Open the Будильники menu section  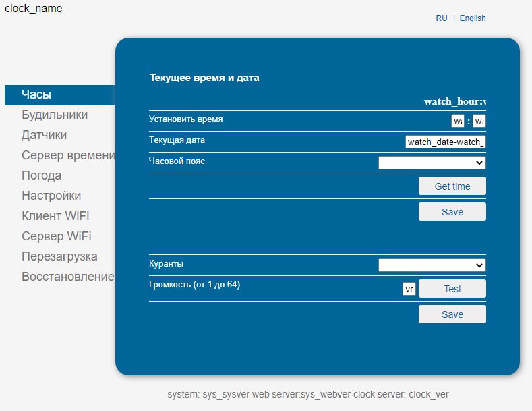55,115
